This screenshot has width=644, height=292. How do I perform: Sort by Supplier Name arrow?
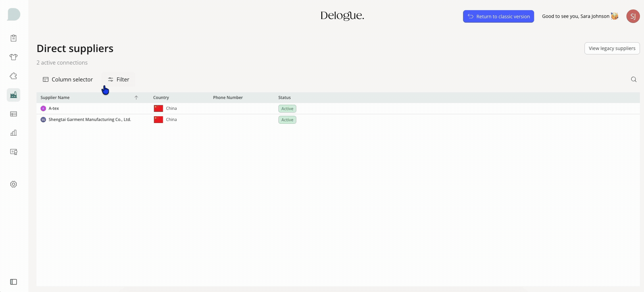[136, 98]
